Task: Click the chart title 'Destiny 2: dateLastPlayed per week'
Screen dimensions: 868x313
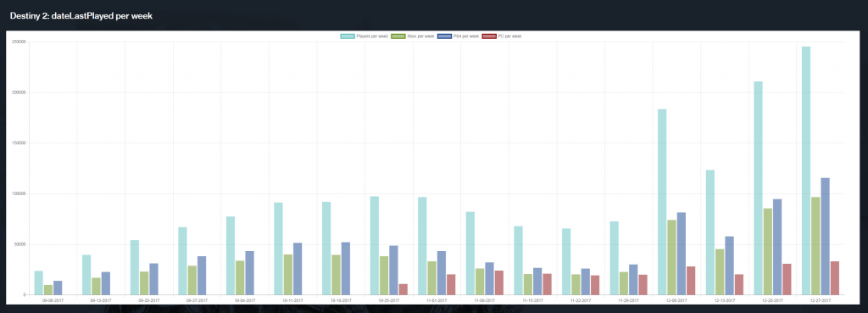Action: point(81,16)
